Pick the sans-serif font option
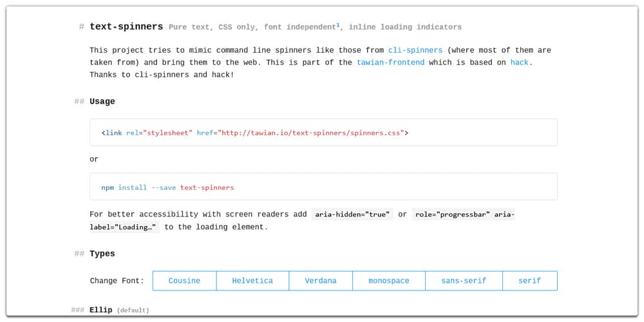This screenshot has height=322, width=644. (464, 281)
